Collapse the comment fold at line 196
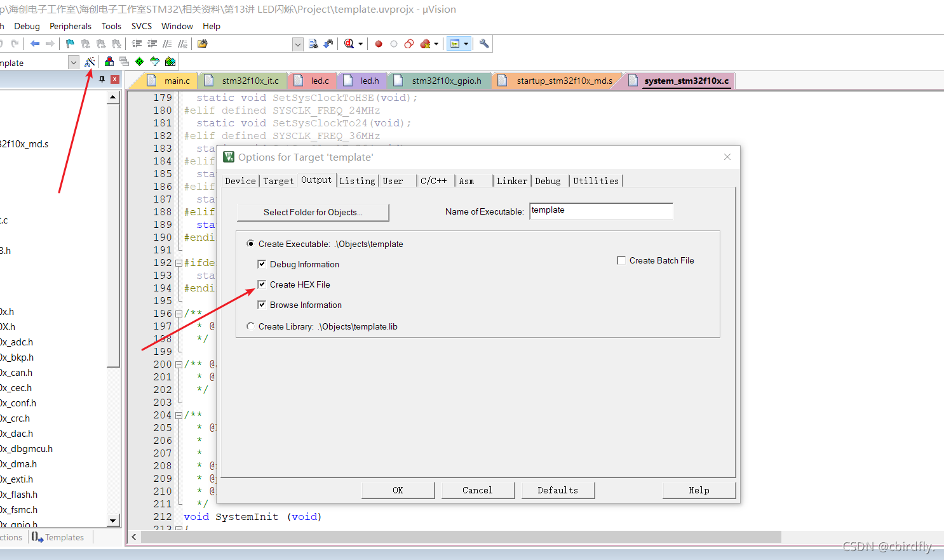This screenshot has height=560, width=944. pyautogui.click(x=179, y=314)
